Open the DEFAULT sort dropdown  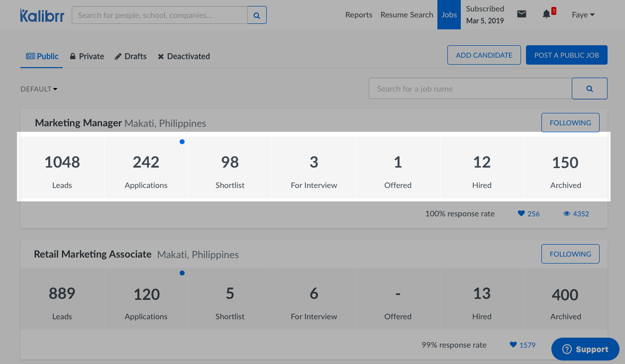[39, 89]
